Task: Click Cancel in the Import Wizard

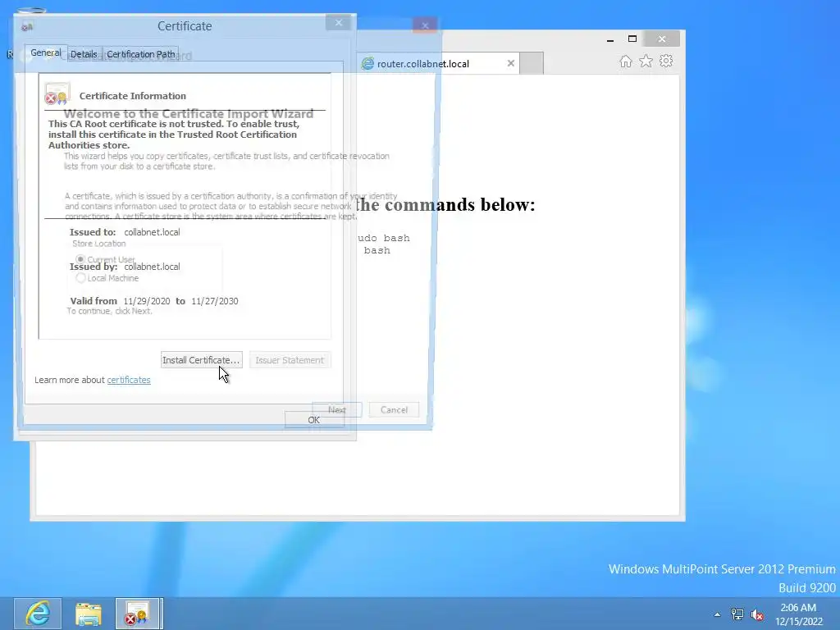Action: 395,410
